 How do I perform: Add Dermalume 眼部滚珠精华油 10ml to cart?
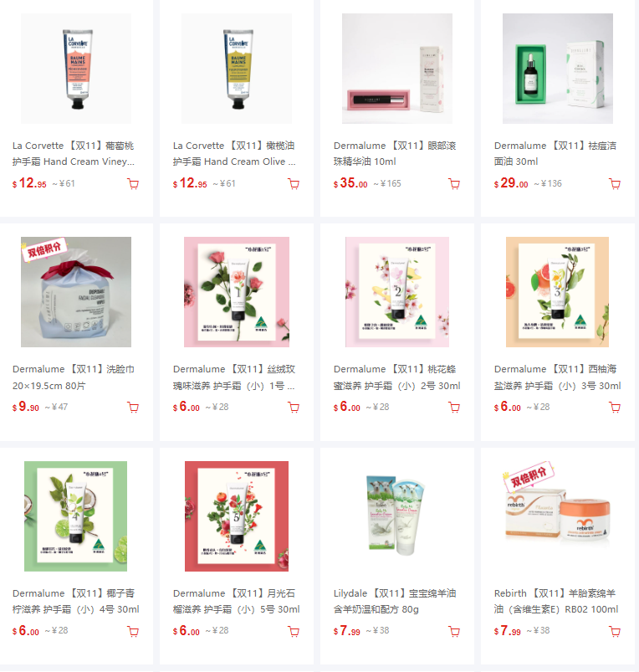(x=454, y=184)
